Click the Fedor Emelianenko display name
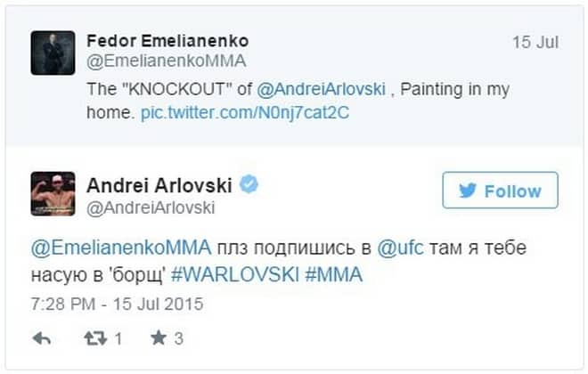588x374 pixels. 167,41
